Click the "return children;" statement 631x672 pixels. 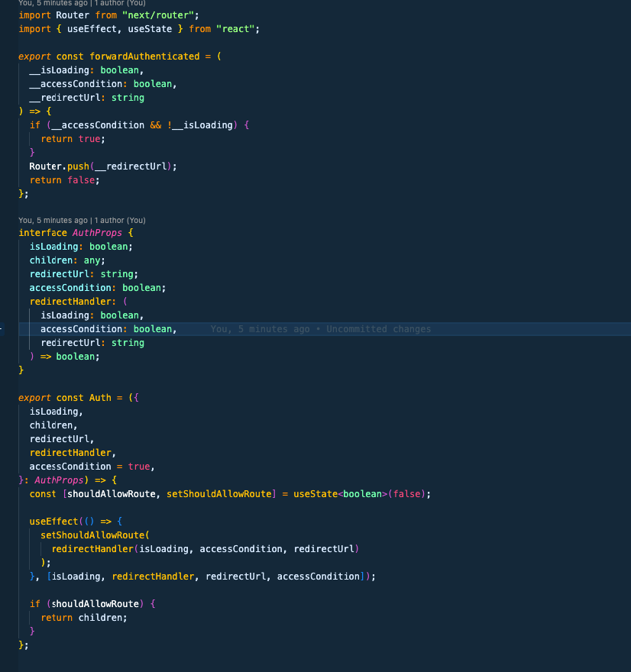pyautogui.click(x=84, y=618)
